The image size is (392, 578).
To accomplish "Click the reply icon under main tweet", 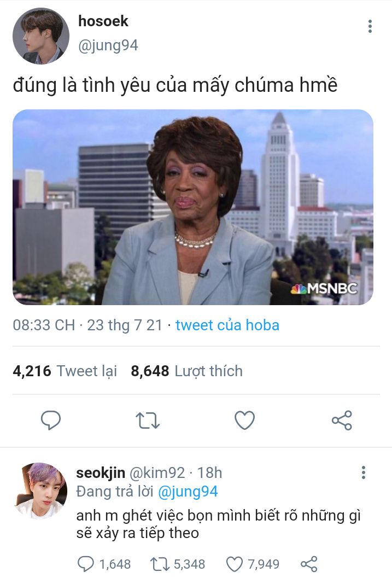I will tap(51, 420).
